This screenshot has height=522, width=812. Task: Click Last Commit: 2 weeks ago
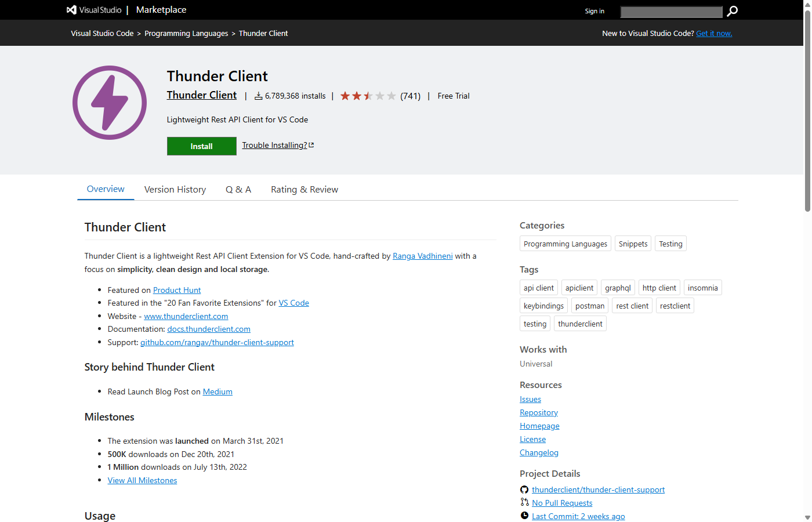pyautogui.click(x=578, y=516)
